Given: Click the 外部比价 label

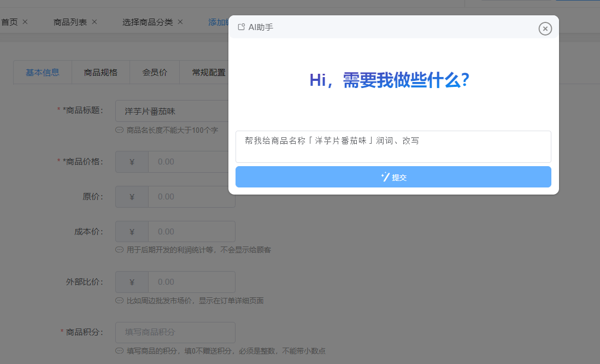Looking at the screenshot, I should click(85, 282).
